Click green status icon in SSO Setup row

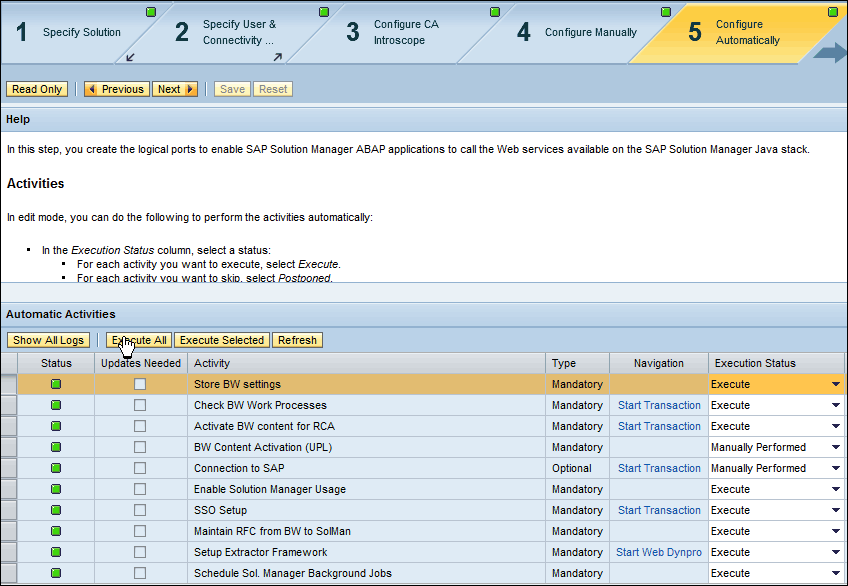(56, 510)
